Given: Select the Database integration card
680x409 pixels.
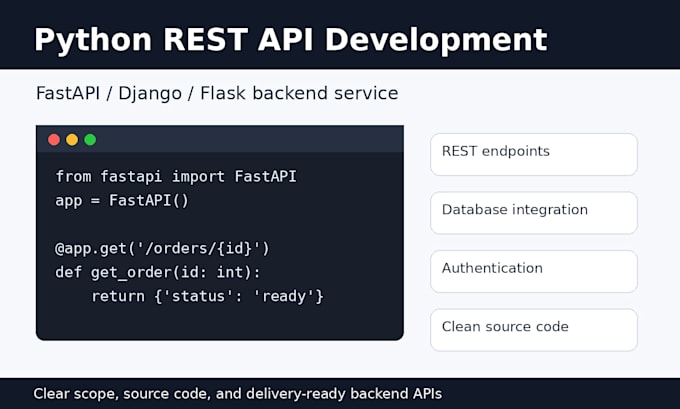Looking at the screenshot, I should (x=534, y=213).
